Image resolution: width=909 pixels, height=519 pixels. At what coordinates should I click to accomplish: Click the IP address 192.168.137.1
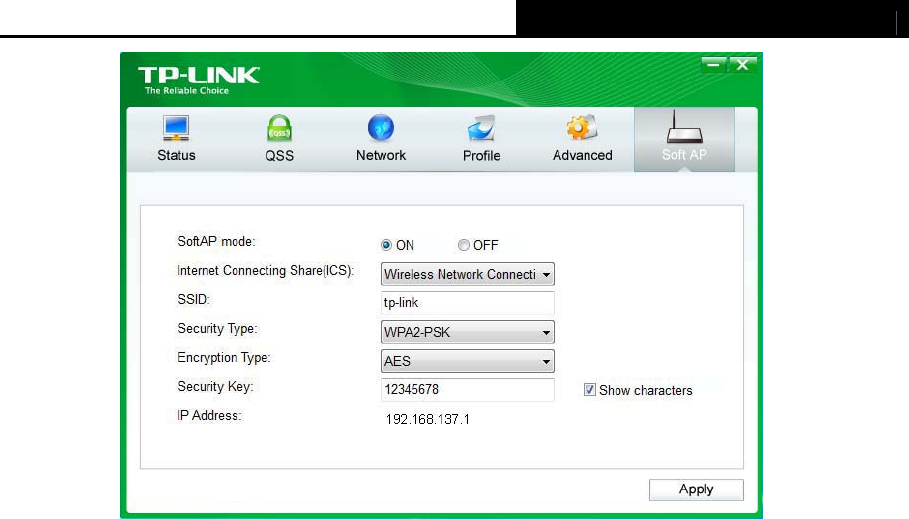point(427,419)
